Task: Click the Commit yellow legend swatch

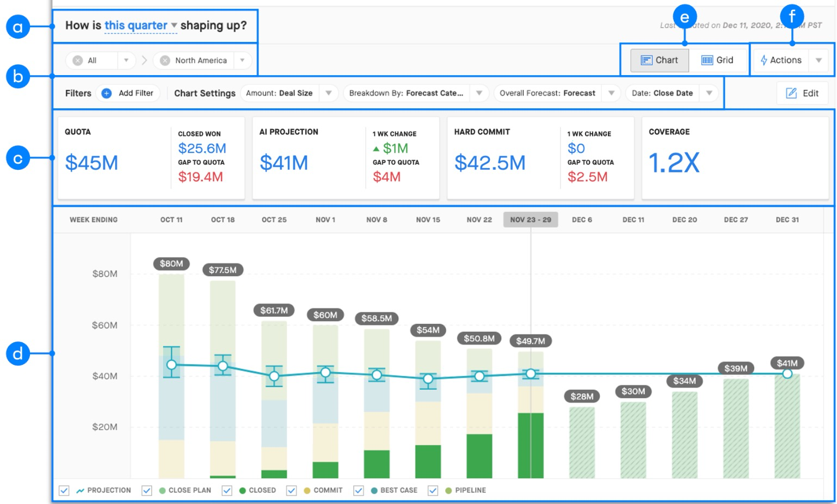Action: [x=307, y=490]
